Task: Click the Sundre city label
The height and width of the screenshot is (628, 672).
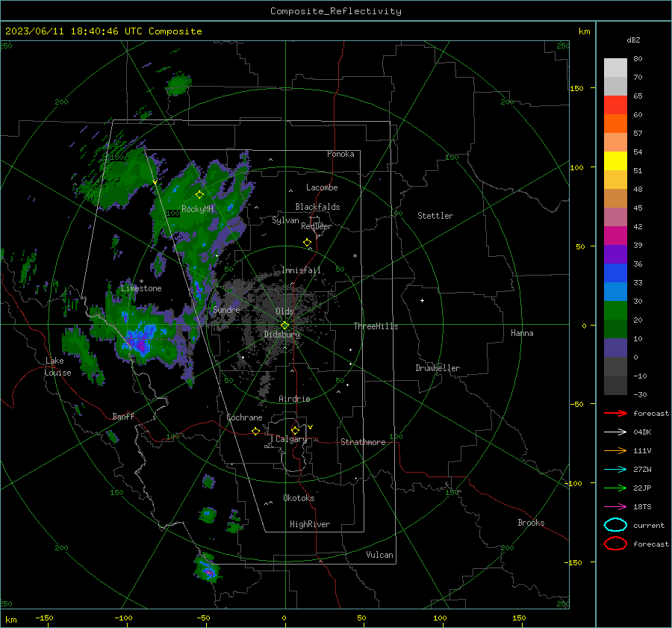Action: point(226,309)
